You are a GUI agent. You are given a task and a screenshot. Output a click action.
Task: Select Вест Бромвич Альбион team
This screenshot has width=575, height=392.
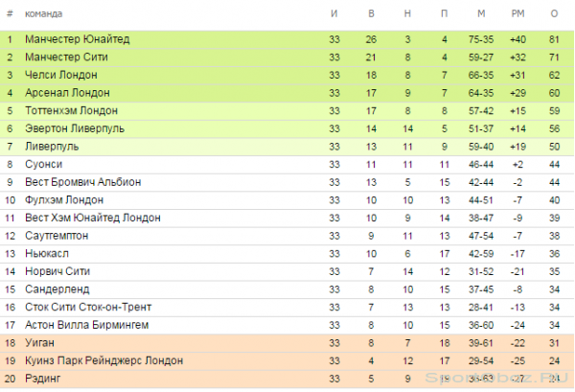82,182
